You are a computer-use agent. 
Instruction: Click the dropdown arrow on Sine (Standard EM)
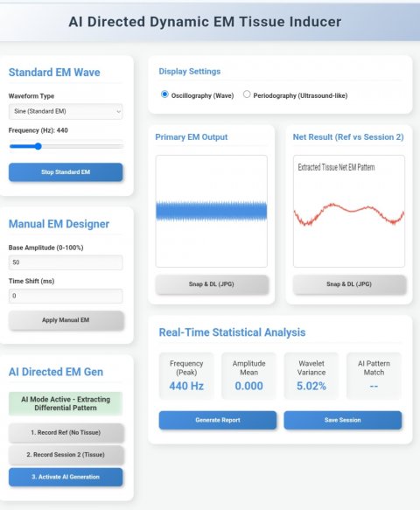click(118, 112)
